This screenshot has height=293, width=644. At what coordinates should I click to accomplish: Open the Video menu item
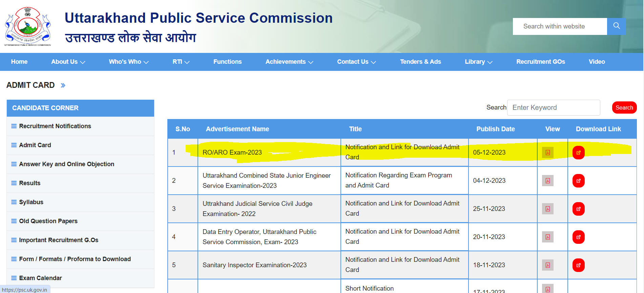pyautogui.click(x=597, y=62)
